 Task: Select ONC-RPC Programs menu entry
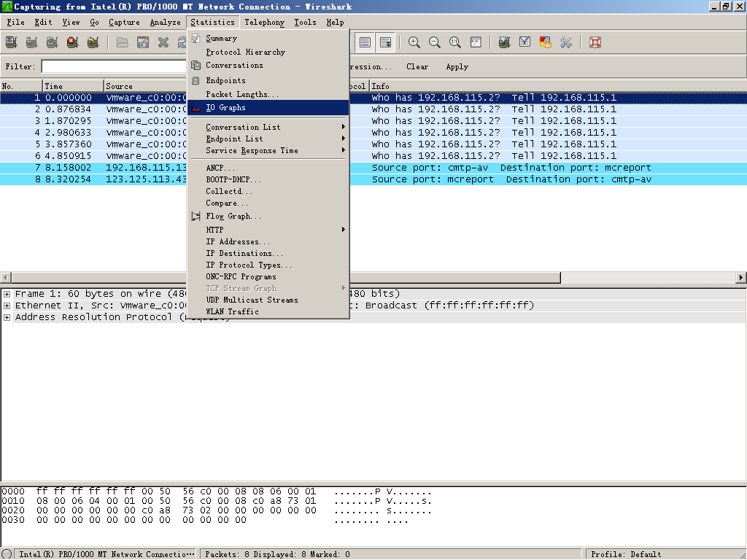pyautogui.click(x=268, y=276)
